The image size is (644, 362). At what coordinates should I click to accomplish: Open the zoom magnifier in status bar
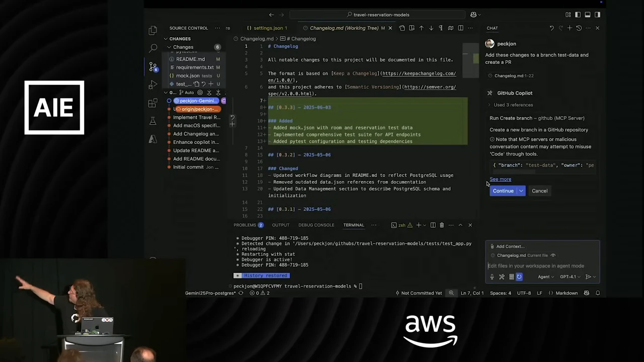click(x=451, y=293)
